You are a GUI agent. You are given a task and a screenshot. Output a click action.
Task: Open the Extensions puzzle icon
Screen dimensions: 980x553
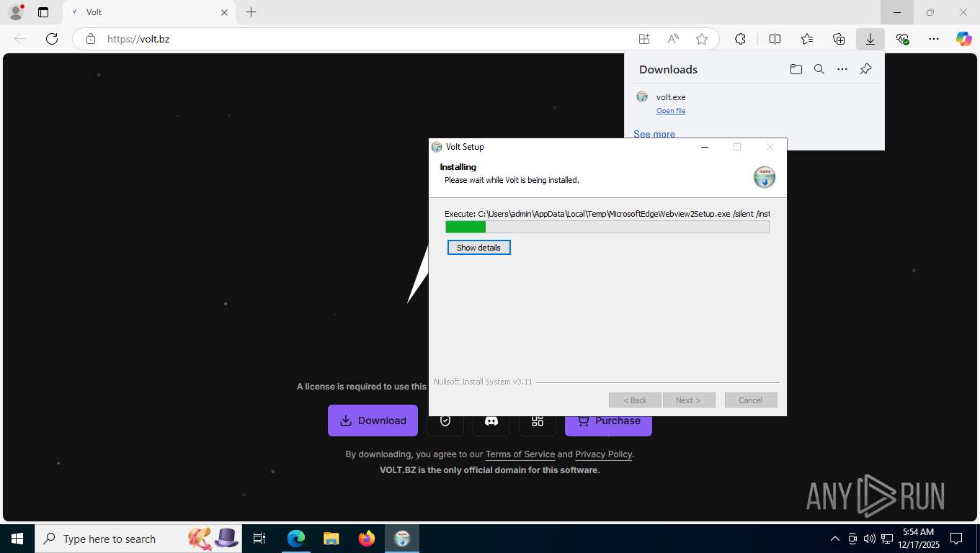pyautogui.click(x=740, y=39)
